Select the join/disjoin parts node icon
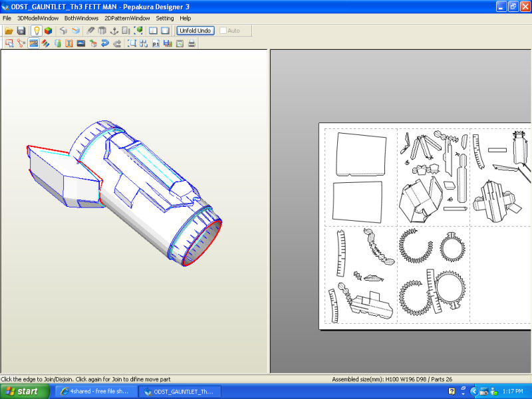532x399 pixels. point(21,43)
